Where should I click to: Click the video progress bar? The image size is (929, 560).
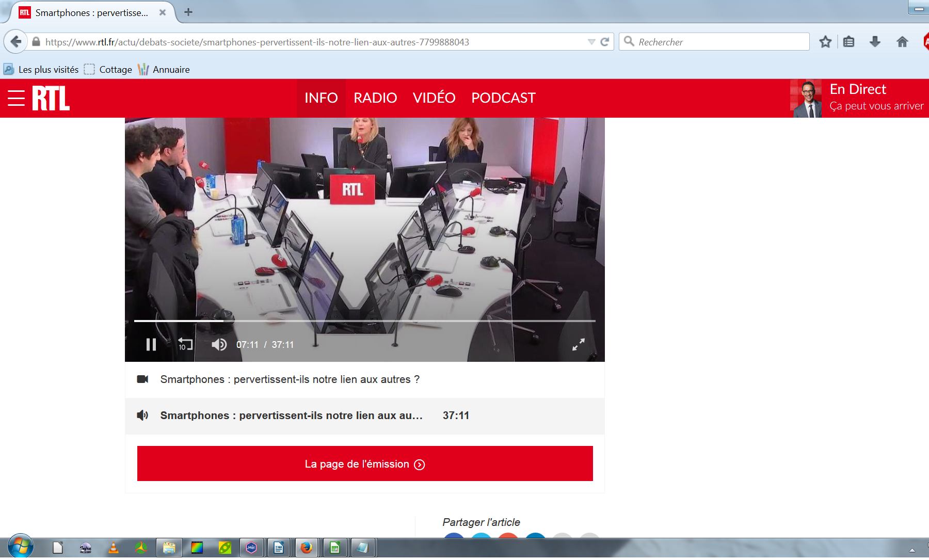pos(365,321)
